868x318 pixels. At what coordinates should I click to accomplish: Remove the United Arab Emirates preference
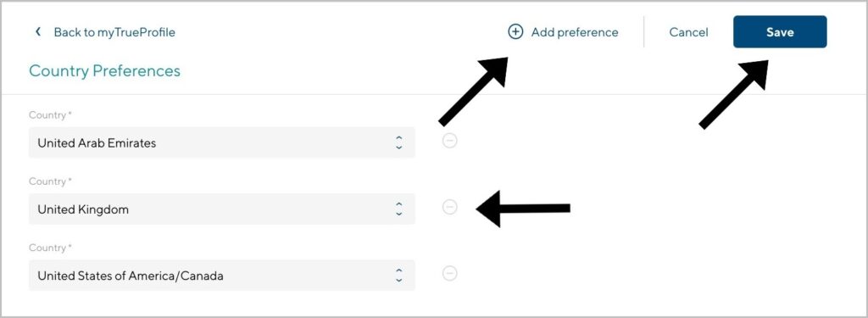[x=450, y=141]
